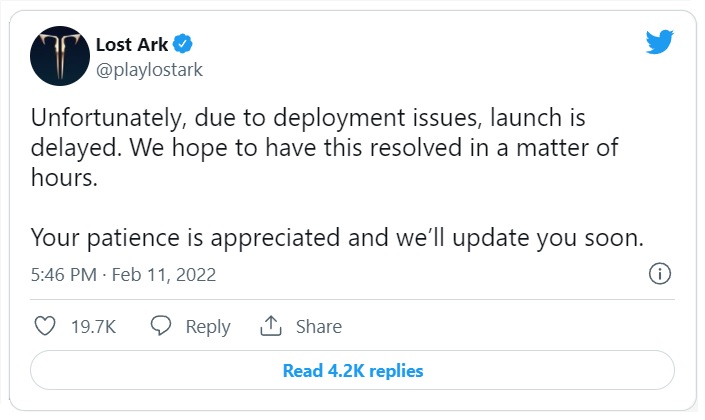Click the Share label
The width and height of the screenshot is (705, 420).
coord(318,327)
